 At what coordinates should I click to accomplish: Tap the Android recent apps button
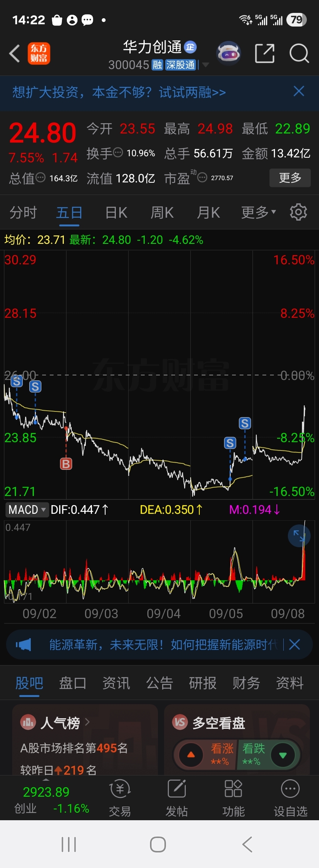[69, 844]
